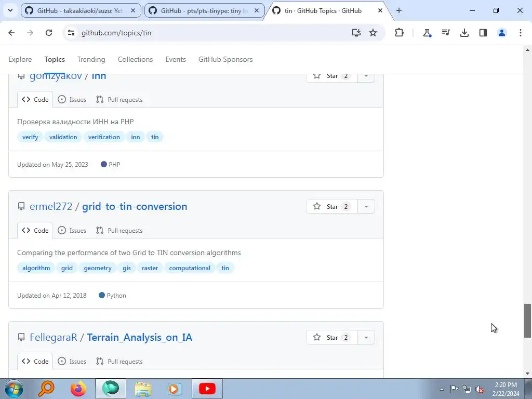Open the profile avatar menu
The width and height of the screenshot is (532, 399).
point(501,33)
